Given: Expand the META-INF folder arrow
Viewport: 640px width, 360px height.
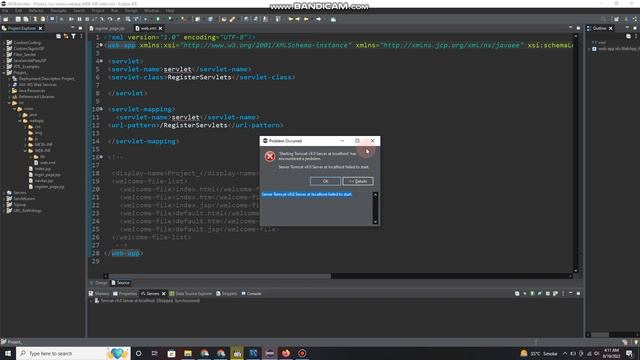Looking at the screenshot, I should [x=25, y=144].
